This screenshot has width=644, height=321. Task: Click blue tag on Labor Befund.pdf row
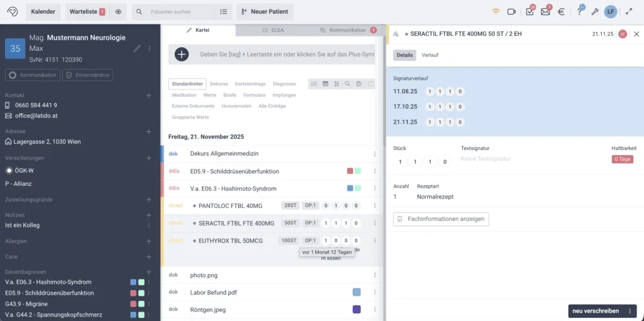(x=357, y=292)
